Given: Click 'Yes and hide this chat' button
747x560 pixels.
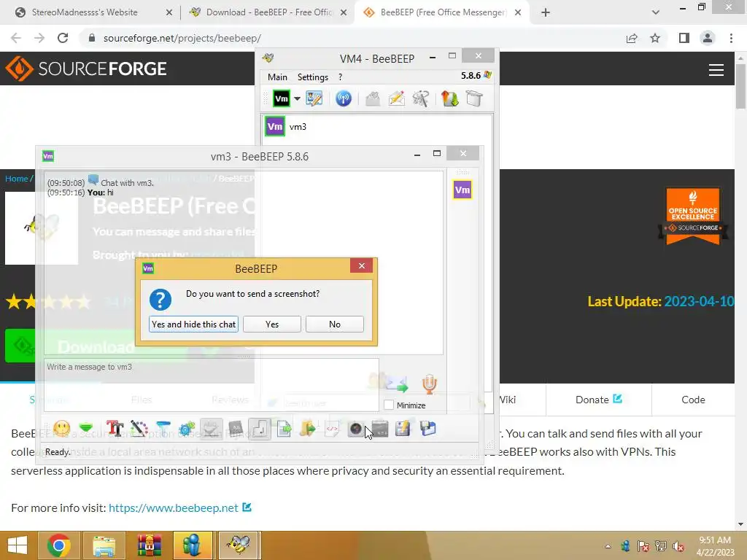Looking at the screenshot, I should [x=193, y=324].
